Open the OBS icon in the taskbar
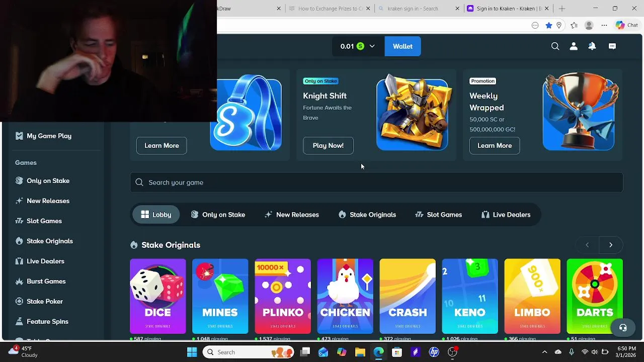This screenshot has width=644, height=362. (x=453, y=352)
